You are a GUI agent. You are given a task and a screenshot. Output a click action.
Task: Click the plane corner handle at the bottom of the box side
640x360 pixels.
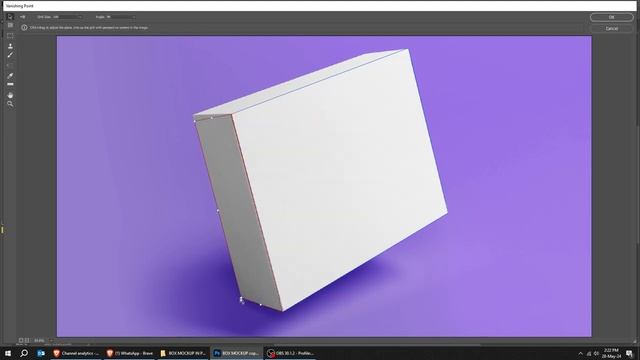(x=241, y=299)
